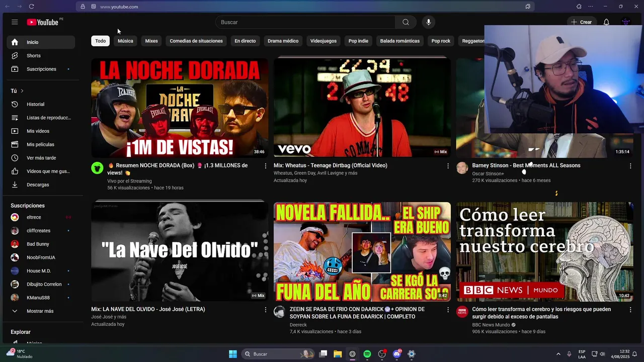This screenshot has height=362, width=644.
Task: Open KManuS88 channel subscription
Action: coord(41,298)
